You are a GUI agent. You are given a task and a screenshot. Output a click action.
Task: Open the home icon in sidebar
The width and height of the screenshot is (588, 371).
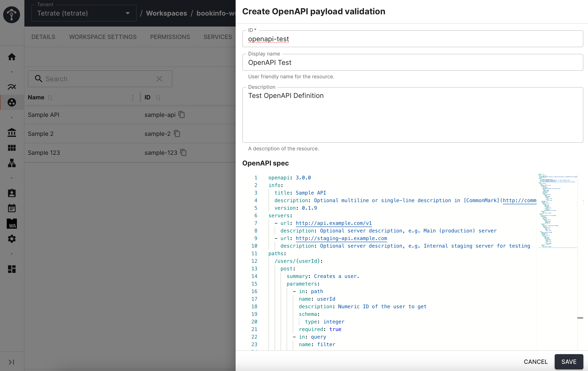[12, 57]
